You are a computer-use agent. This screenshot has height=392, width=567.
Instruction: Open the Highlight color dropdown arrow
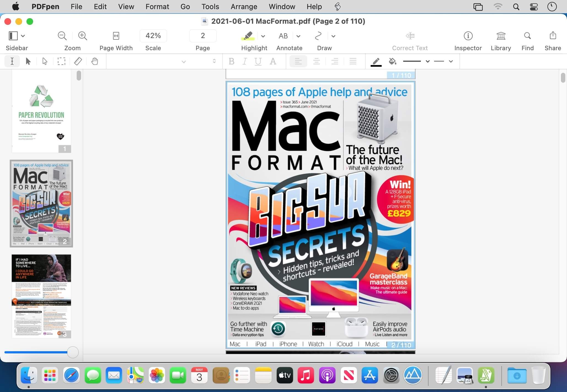coord(263,36)
